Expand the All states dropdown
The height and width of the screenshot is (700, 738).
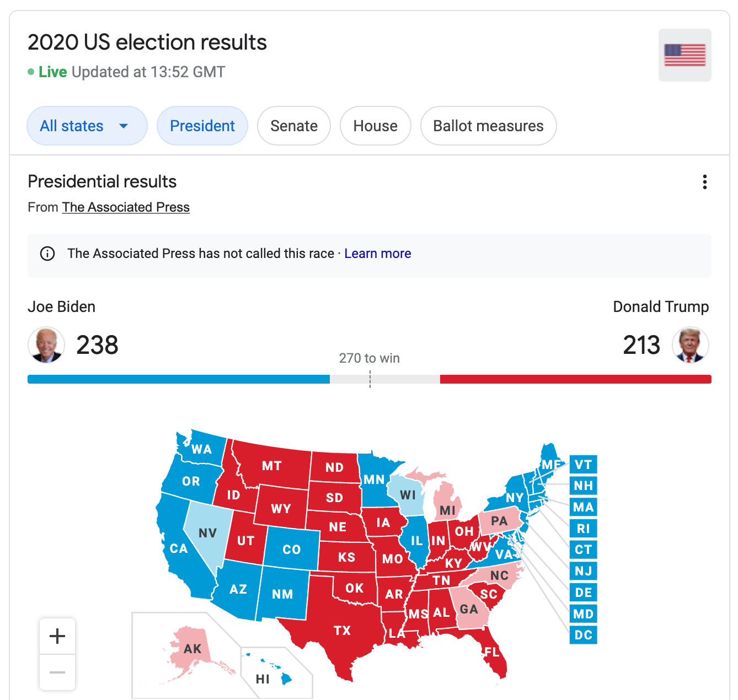click(87, 126)
